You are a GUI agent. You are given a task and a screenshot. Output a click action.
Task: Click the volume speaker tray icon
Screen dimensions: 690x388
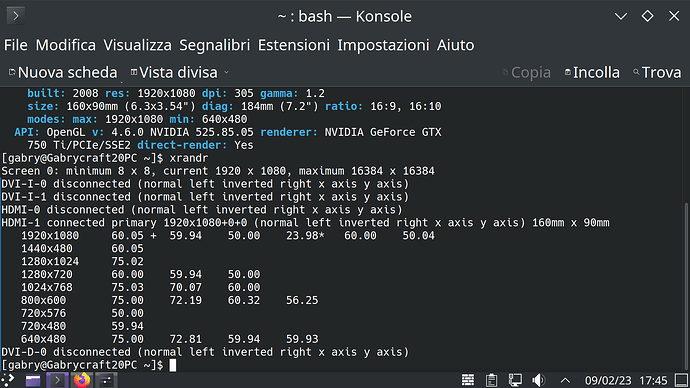click(x=539, y=380)
